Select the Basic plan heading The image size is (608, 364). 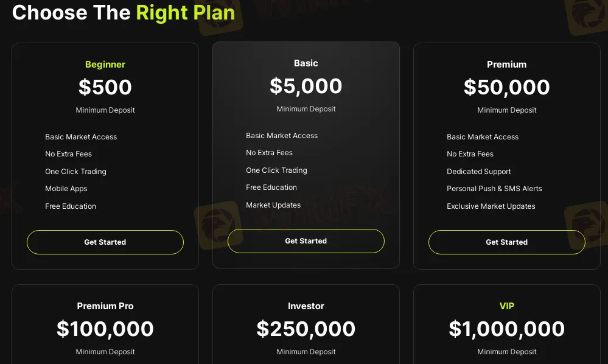click(306, 63)
